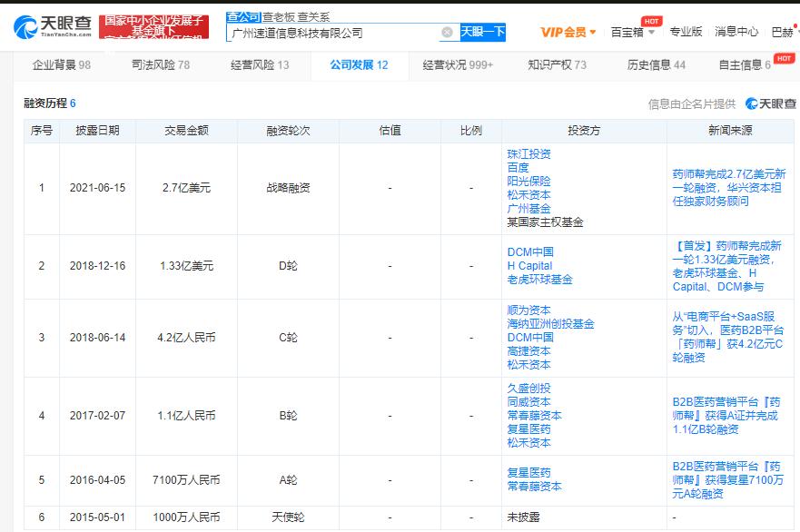Select the 2.7亿美元 amount cell
This screenshot has height=532, width=800.
click(186, 188)
